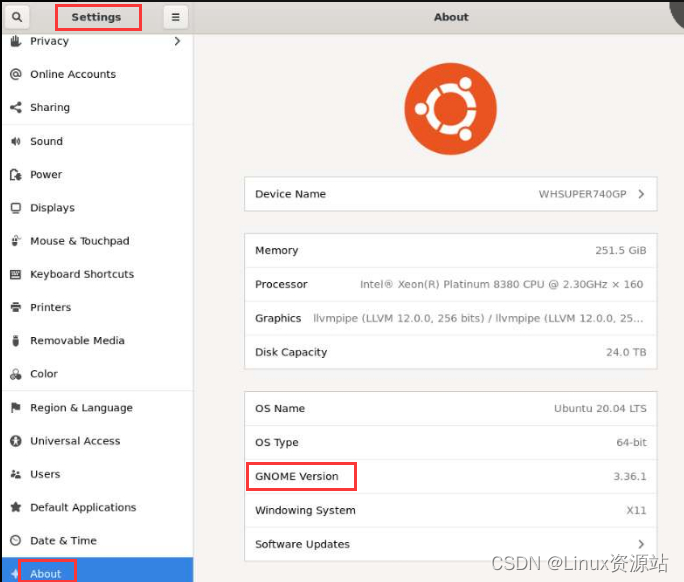Click the OS Type label
Viewport: 684px width, 582px height.
click(x=277, y=442)
